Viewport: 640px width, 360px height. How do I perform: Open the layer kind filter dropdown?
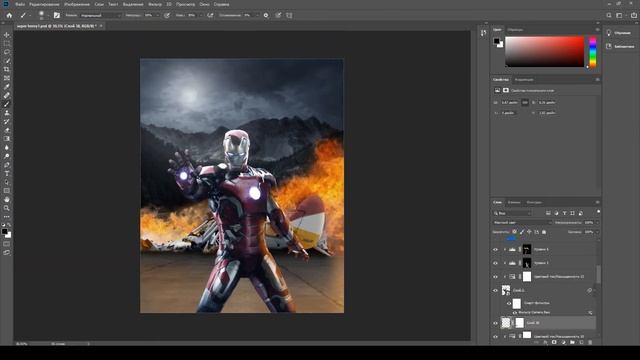point(512,213)
